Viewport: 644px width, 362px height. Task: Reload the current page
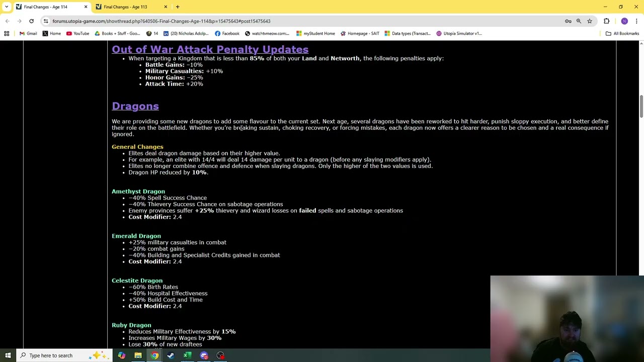click(31, 21)
